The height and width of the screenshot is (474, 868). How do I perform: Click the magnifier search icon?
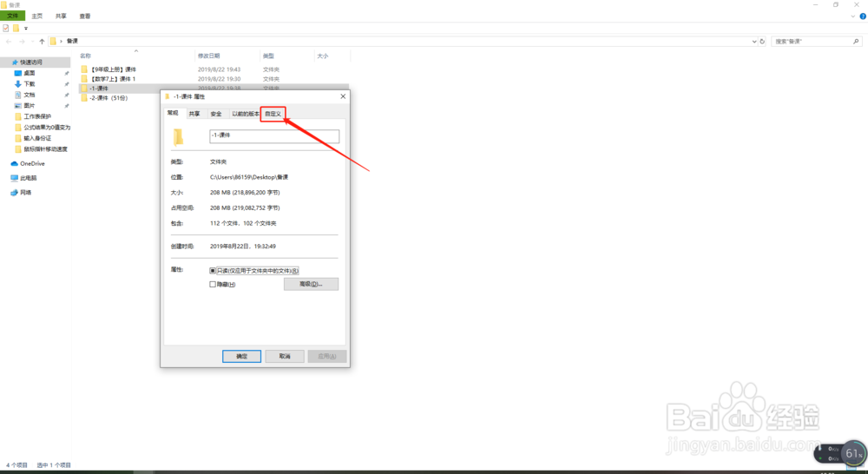pos(856,42)
